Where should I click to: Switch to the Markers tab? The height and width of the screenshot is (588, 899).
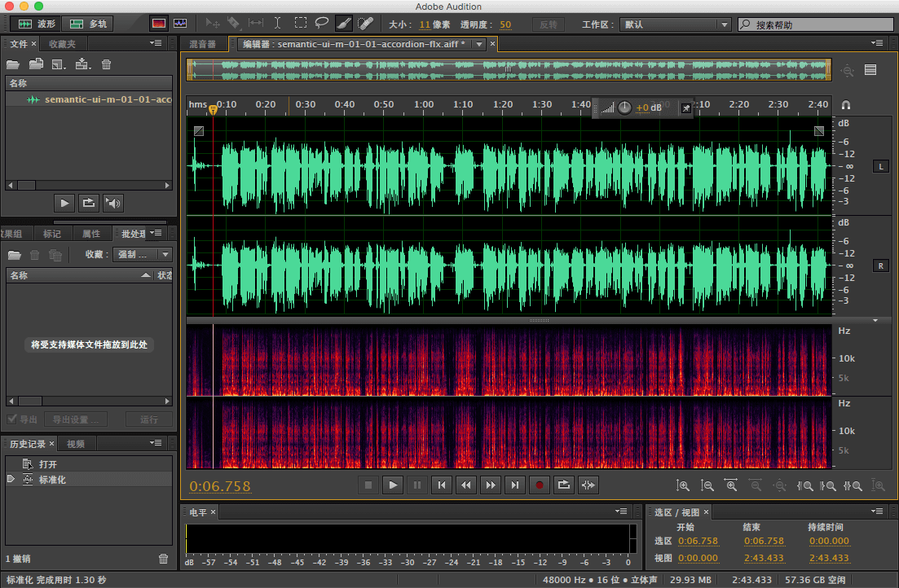click(x=51, y=233)
